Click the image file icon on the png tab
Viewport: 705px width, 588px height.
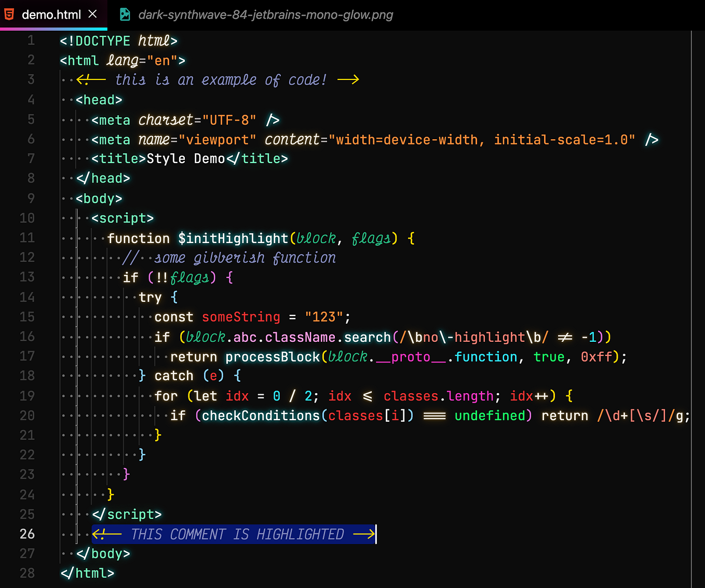click(x=125, y=15)
